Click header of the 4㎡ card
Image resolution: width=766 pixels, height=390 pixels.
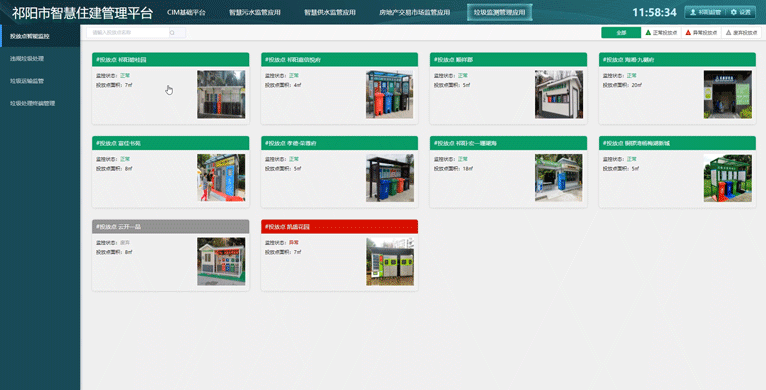point(340,60)
